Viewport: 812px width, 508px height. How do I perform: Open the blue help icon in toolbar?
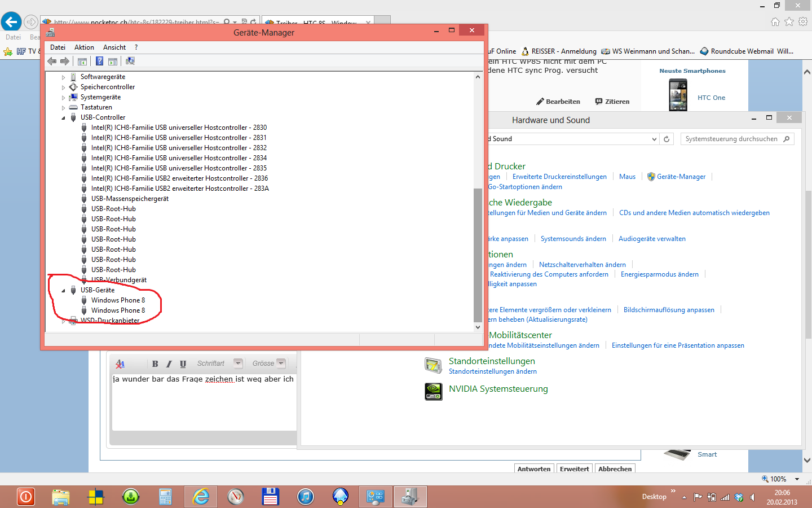tap(99, 61)
